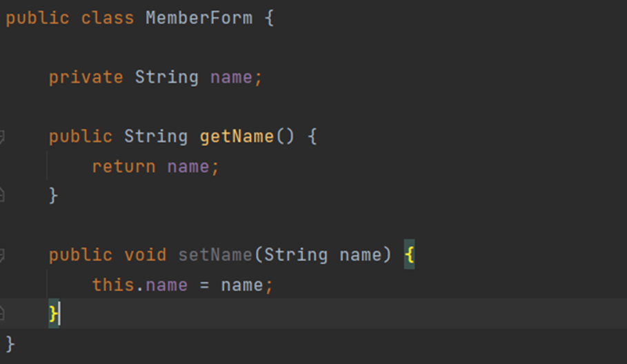This screenshot has height=364, width=627.
Task: Click "String" in the private field declaration
Action: click(166, 78)
